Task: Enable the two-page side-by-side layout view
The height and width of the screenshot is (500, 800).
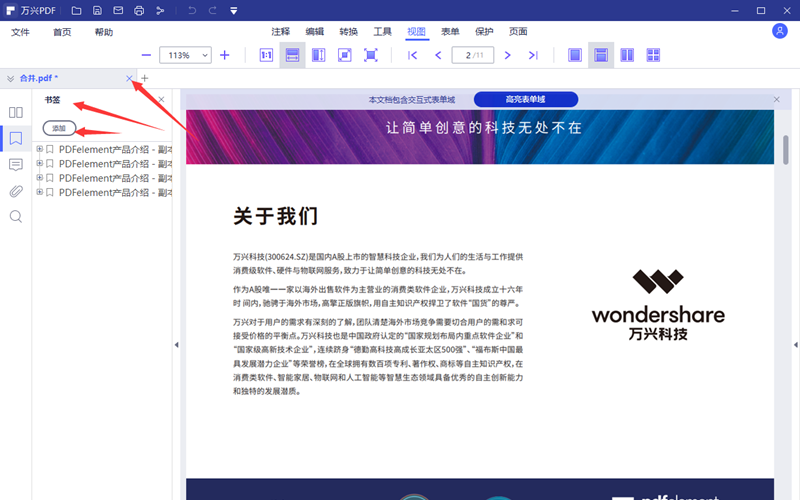Action: coord(627,55)
